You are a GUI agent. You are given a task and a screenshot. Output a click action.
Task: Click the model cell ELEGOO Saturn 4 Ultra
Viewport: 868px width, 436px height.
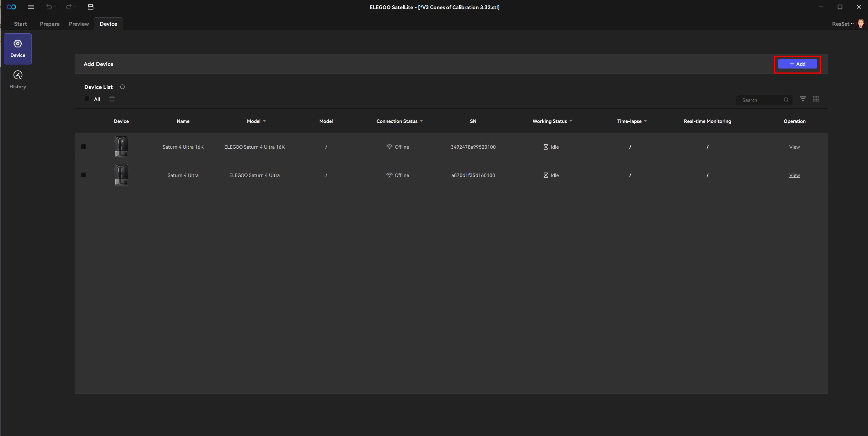click(x=255, y=175)
